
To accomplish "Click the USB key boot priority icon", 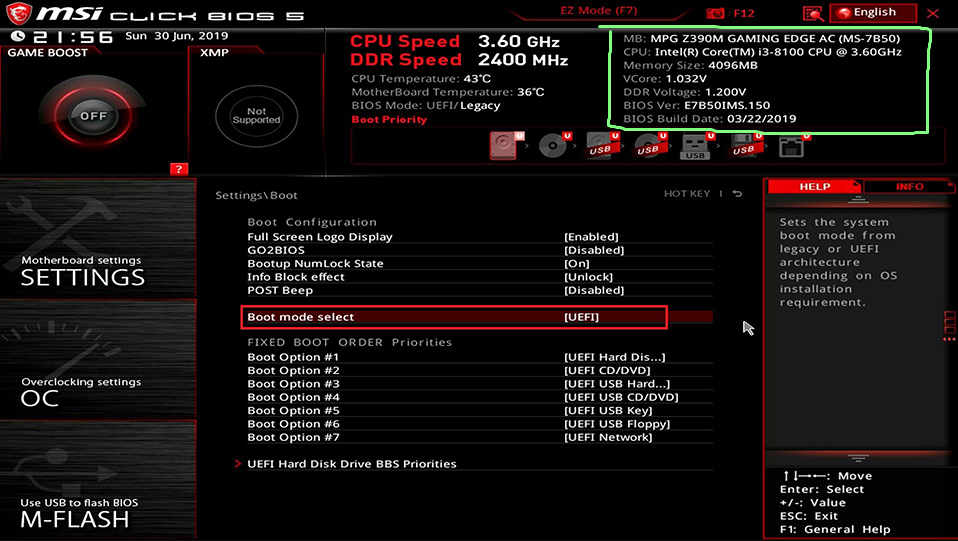I will 697,146.
